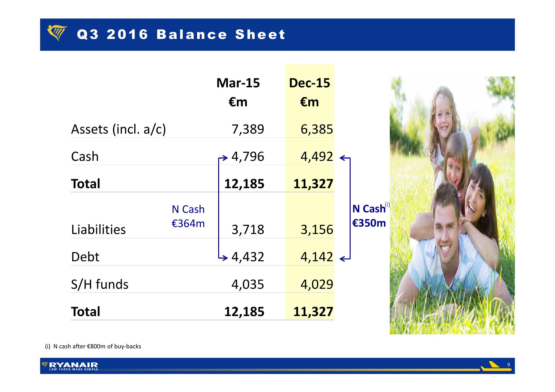The image size is (555, 392).
Task: Click the 'N Cash €364m' annotation
Action: pos(188,216)
